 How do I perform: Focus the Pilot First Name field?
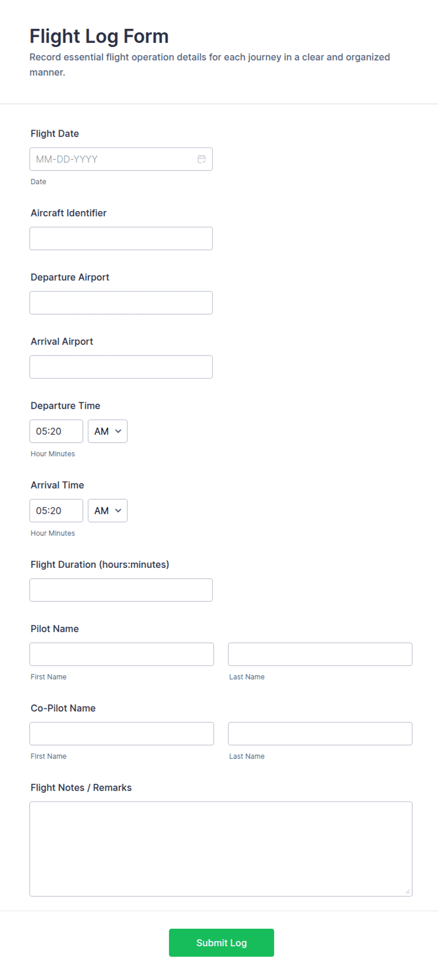click(122, 654)
